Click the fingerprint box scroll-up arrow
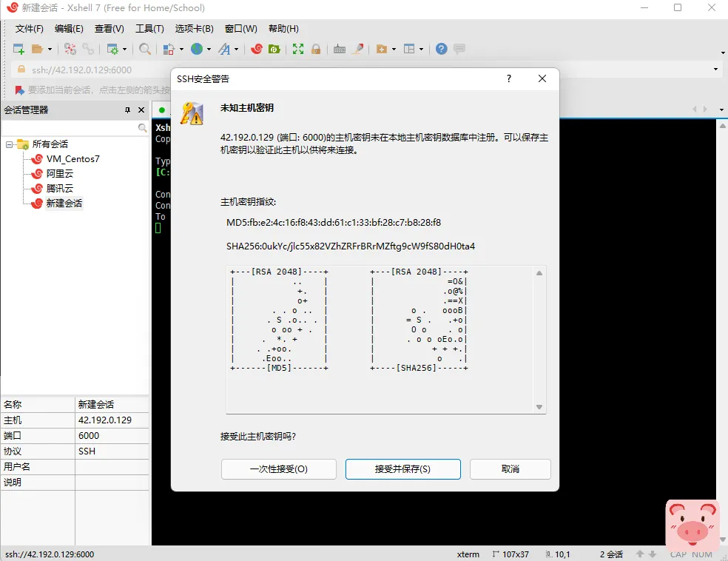Screen dimensions: 728x561 539,273
